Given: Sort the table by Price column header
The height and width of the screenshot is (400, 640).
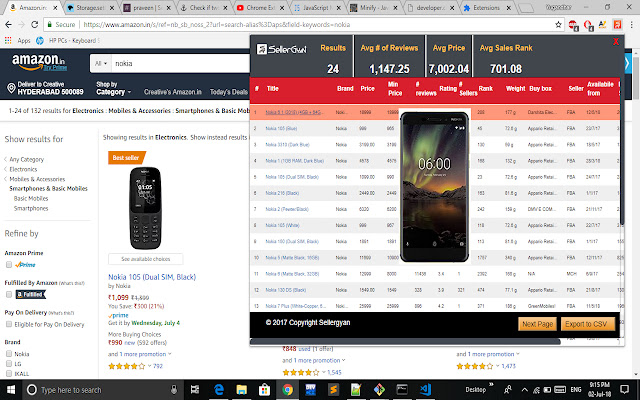Looking at the screenshot, I should point(367,89).
